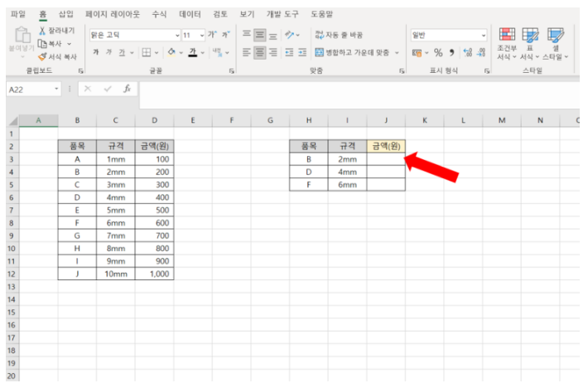588x388 pixels.
Task: Click the Cut (잘라내기) button
Action: tap(57, 31)
